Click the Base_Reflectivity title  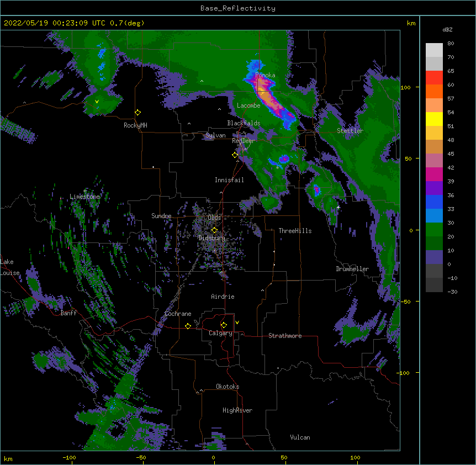pos(238,8)
